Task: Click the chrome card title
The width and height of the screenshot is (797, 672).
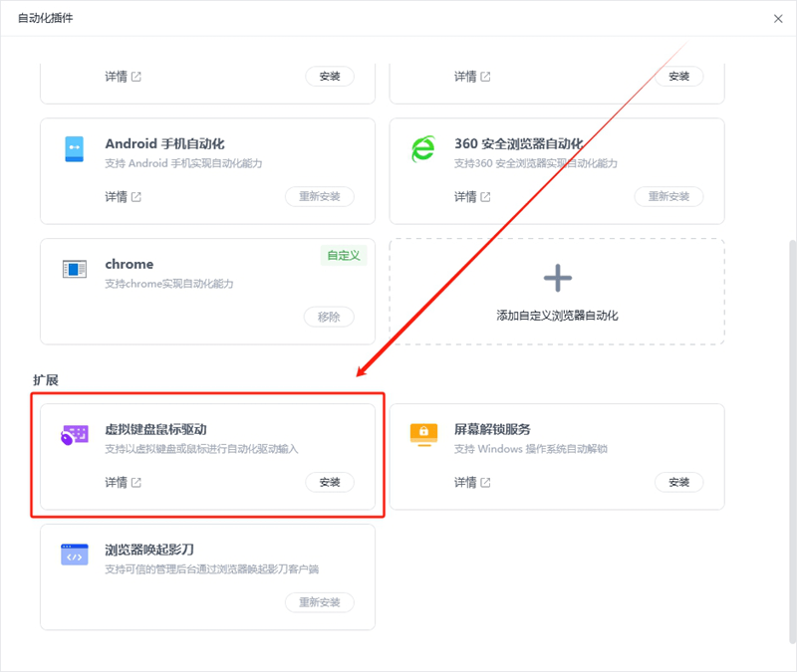Action: click(130, 264)
